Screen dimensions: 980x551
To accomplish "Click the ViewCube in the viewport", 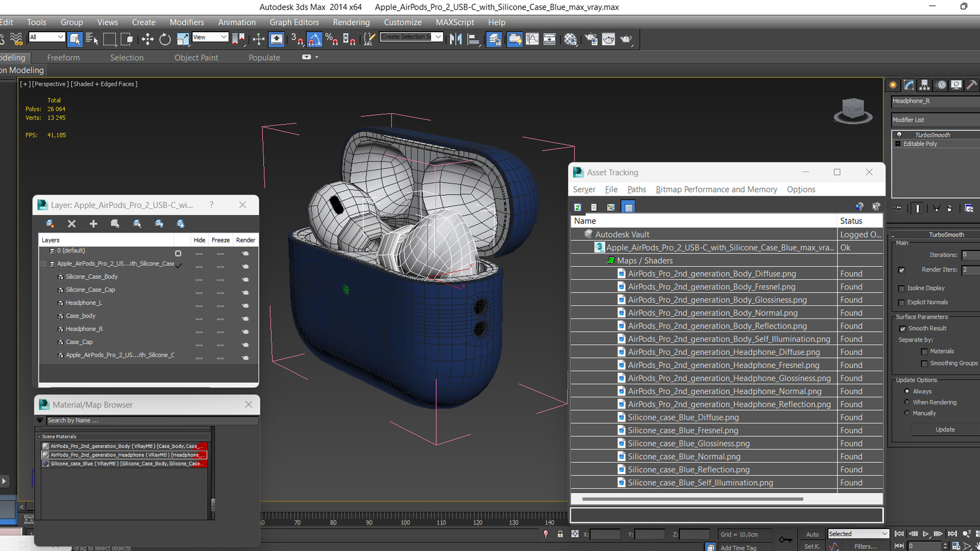I will coord(853,111).
